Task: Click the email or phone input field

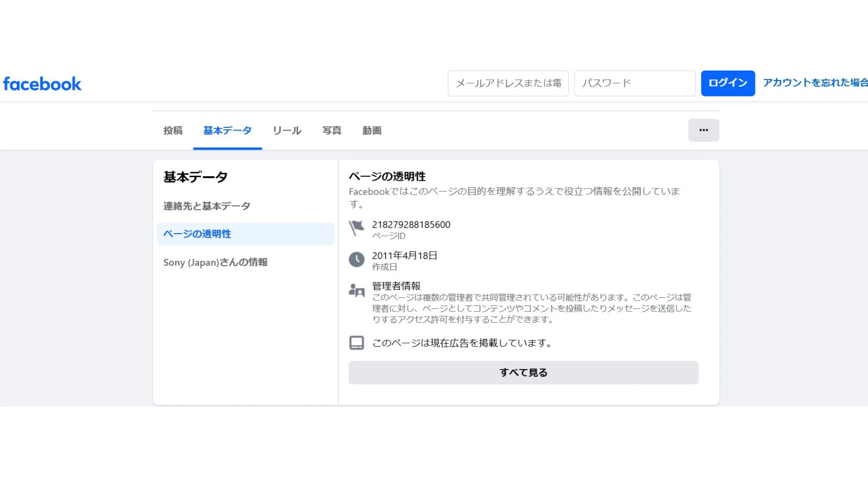Action: point(508,83)
